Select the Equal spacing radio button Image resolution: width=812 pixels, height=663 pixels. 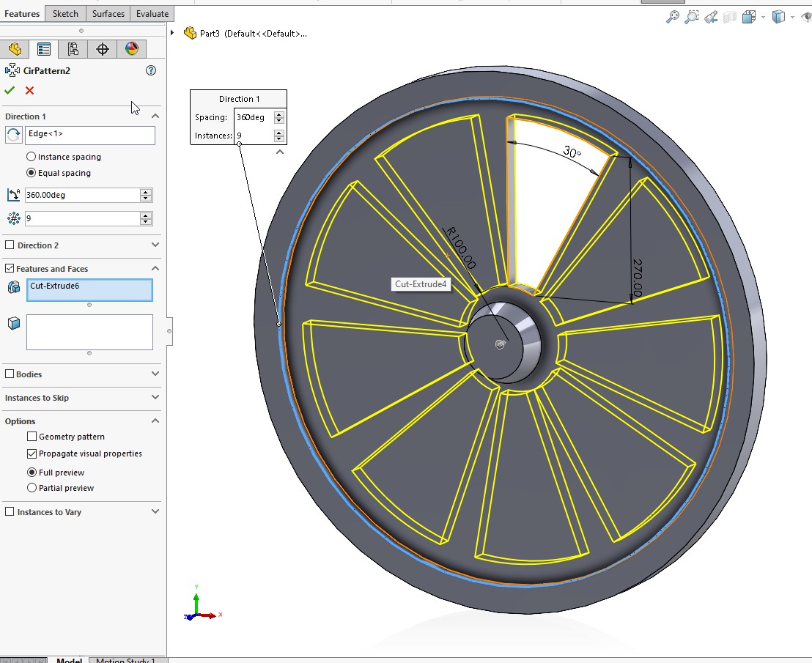pyautogui.click(x=30, y=173)
